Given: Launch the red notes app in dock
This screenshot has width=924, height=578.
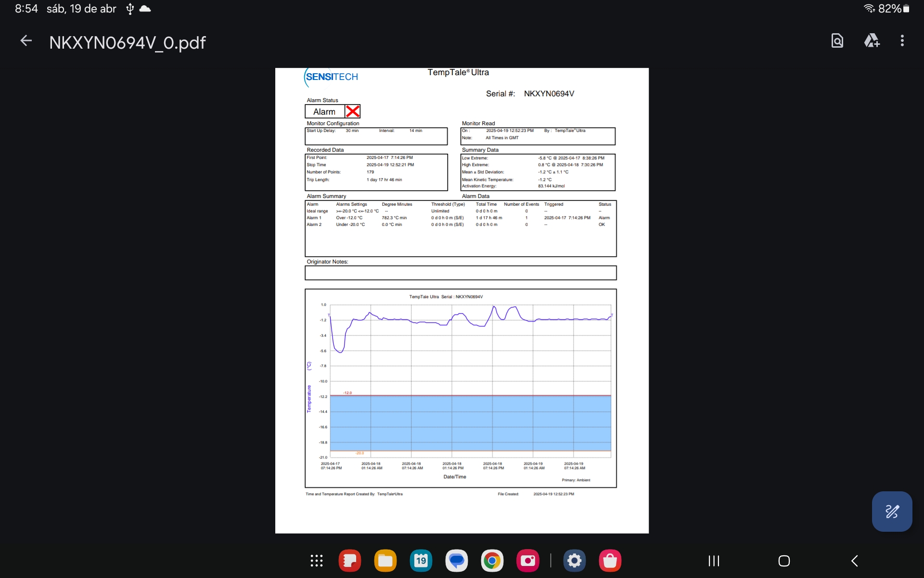Looking at the screenshot, I should [350, 561].
